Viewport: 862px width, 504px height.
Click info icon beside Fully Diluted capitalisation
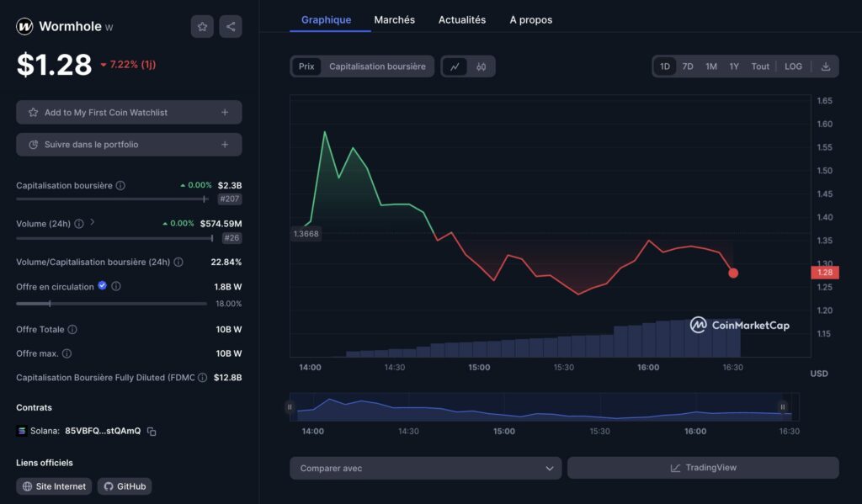202,378
